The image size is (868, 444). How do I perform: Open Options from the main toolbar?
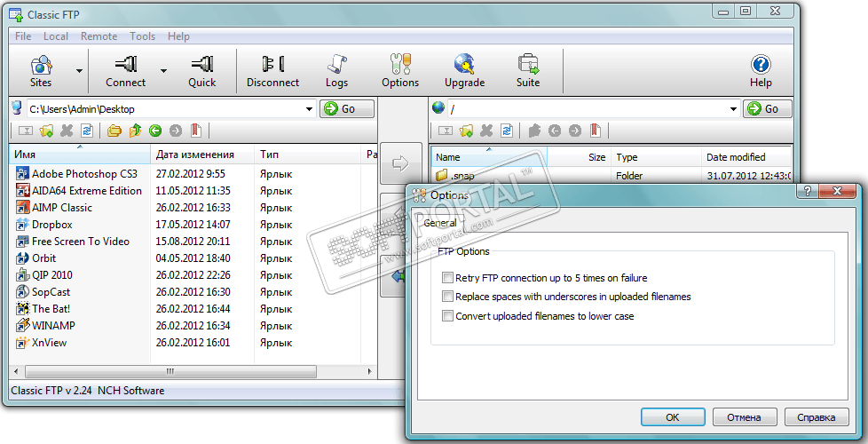tap(400, 71)
